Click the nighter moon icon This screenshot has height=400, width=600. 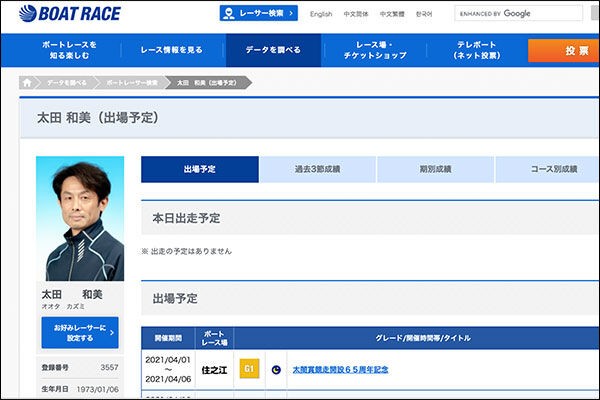pyautogui.click(x=276, y=370)
